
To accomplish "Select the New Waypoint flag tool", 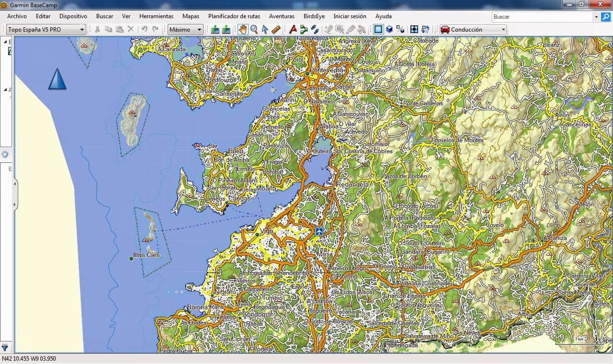I will tap(293, 29).
